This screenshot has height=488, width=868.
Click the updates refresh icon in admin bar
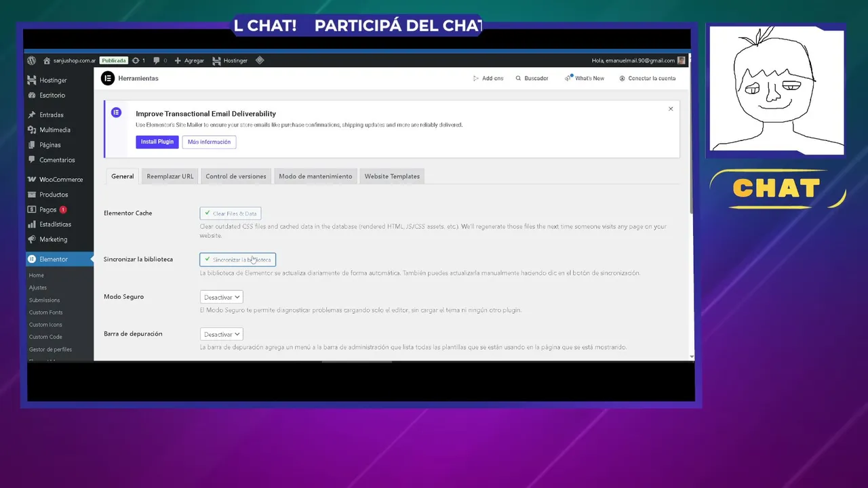tap(136, 60)
